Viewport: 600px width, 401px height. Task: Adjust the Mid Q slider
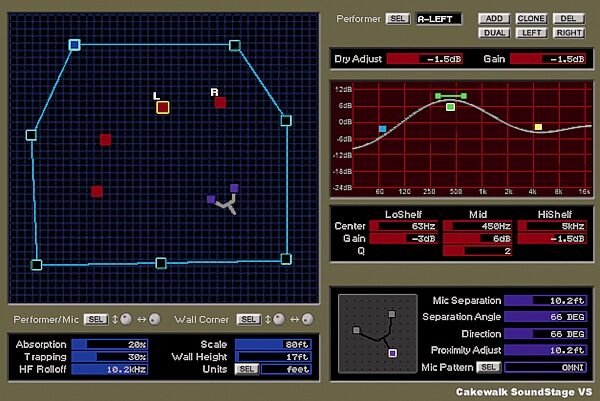[477, 251]
